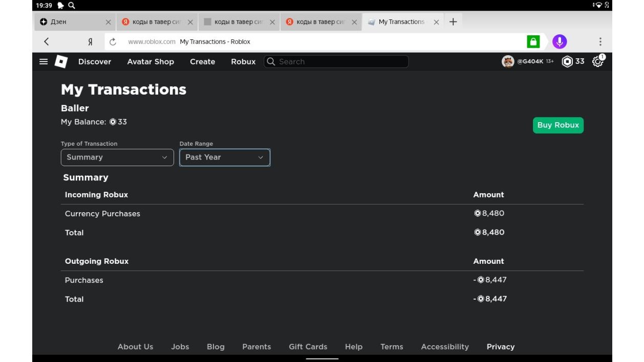Viewport: 644px width, 362px height.
Task: Expand the Date Range Past Year dropdown
Action: 225,157
